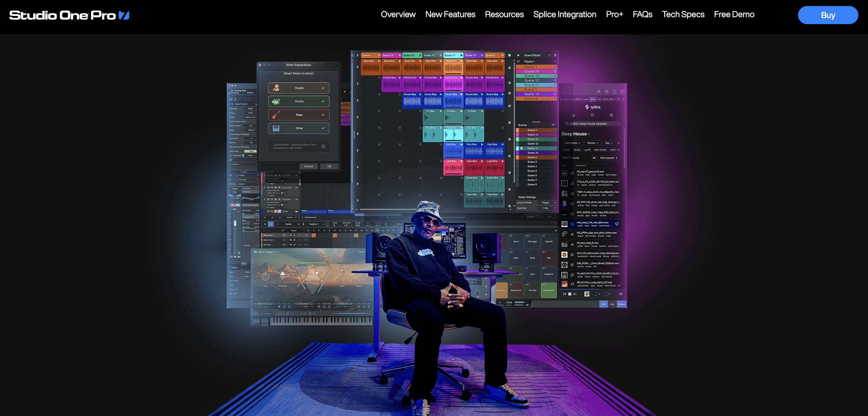Expand the Deep House genre dropdown
This screenshot has width=868, height=416.
pos(589,134)
